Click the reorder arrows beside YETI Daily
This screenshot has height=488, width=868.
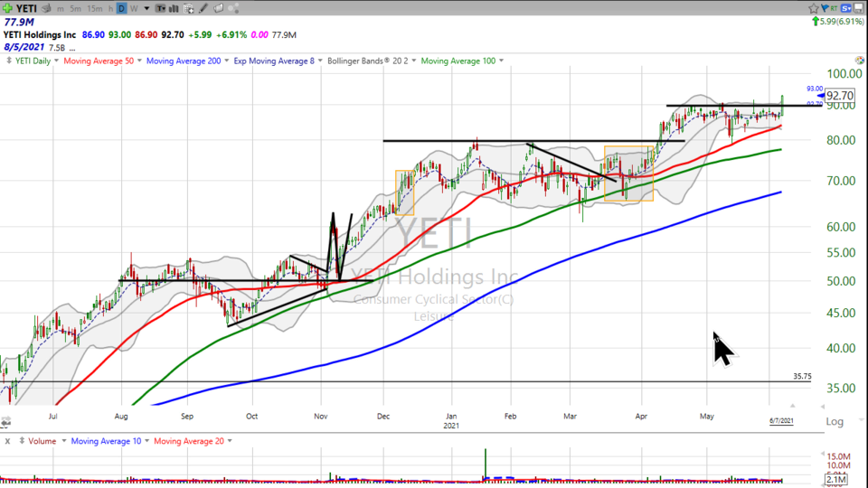click(9, 61)
